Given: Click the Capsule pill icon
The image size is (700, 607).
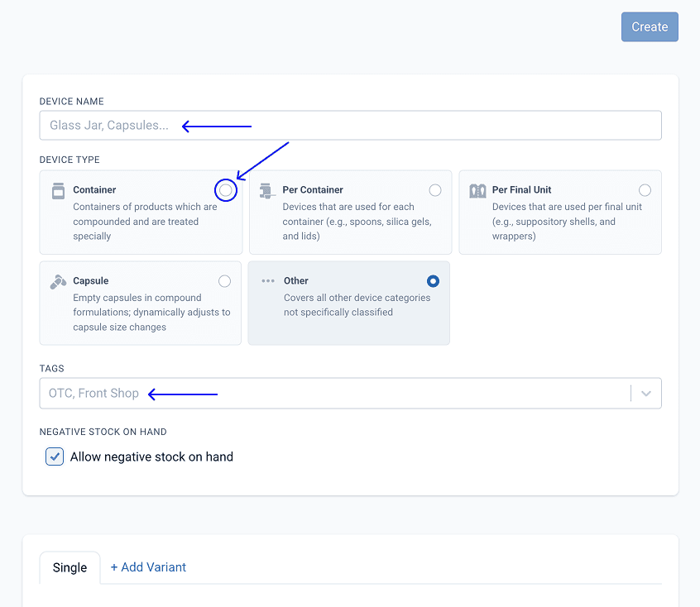Looking at the screenshot, I should 58,282.
